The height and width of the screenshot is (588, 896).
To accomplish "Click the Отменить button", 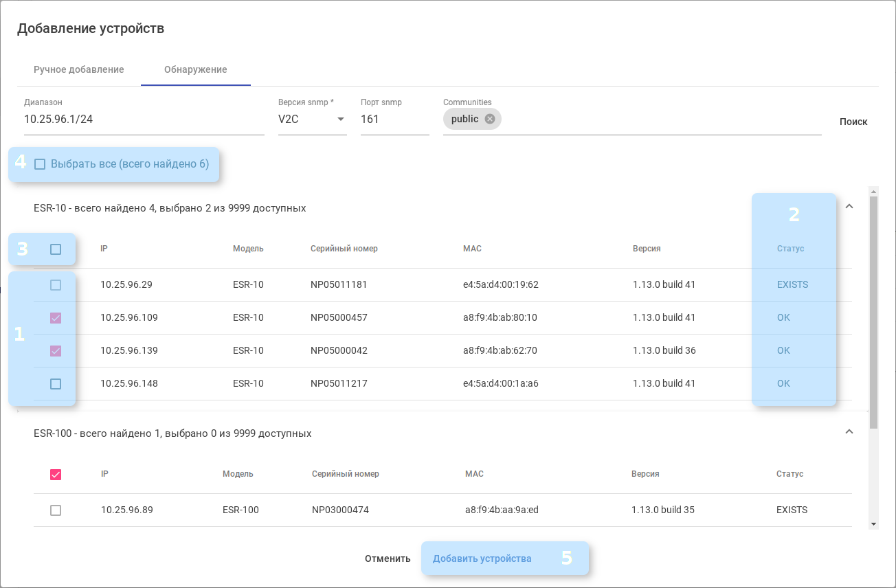I will [388, 558].
